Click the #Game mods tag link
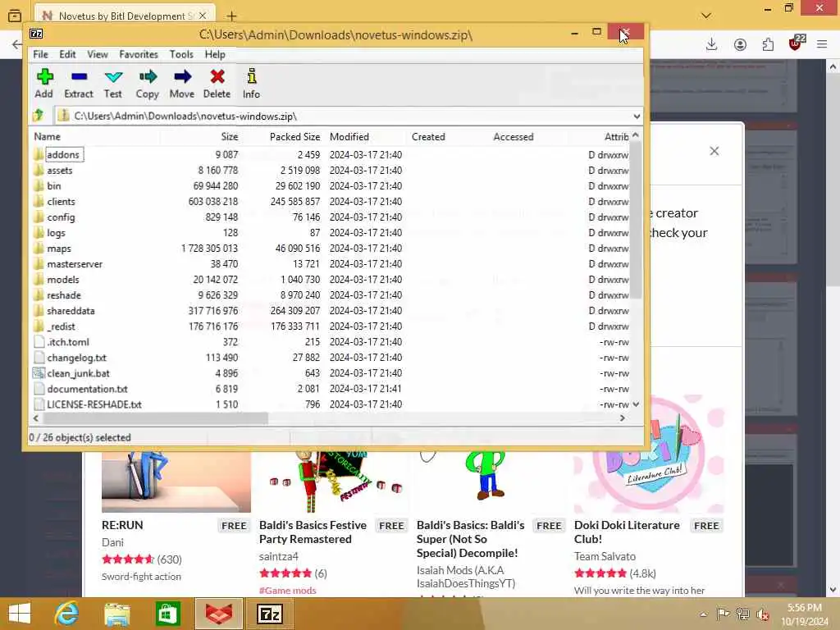 click(288, 591)
